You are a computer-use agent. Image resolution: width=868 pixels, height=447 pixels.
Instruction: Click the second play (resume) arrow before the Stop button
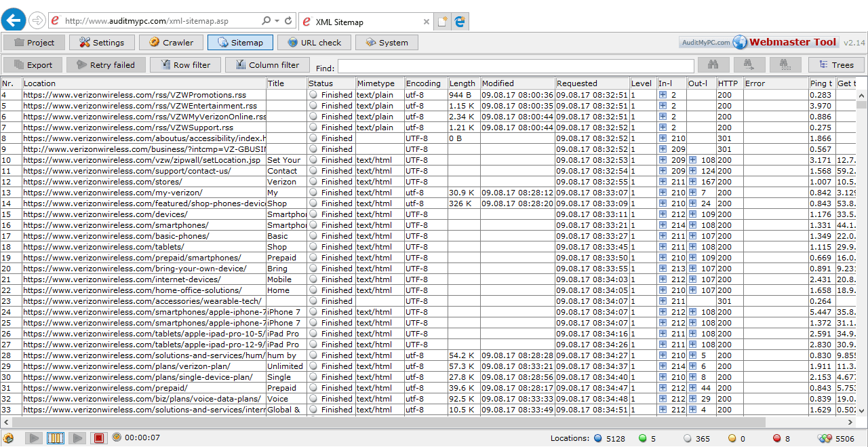pyautogui.click(x=77, y=438)
